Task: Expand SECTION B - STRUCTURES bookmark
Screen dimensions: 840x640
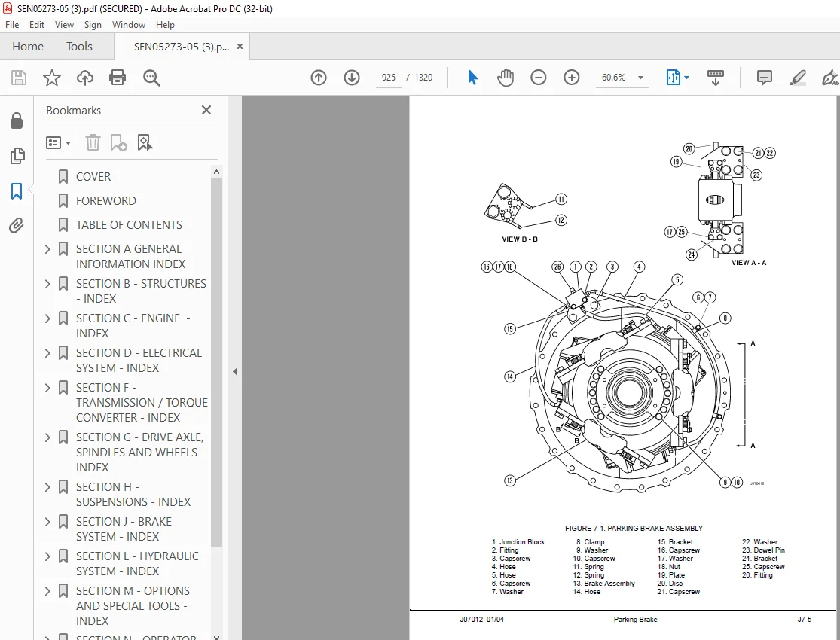Action: [47, 284]
